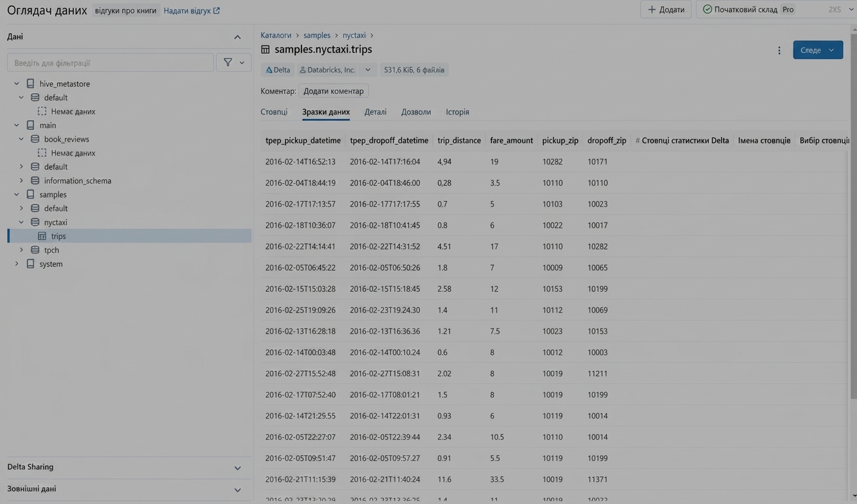Collapse the Дані panel

pos(237,37)
